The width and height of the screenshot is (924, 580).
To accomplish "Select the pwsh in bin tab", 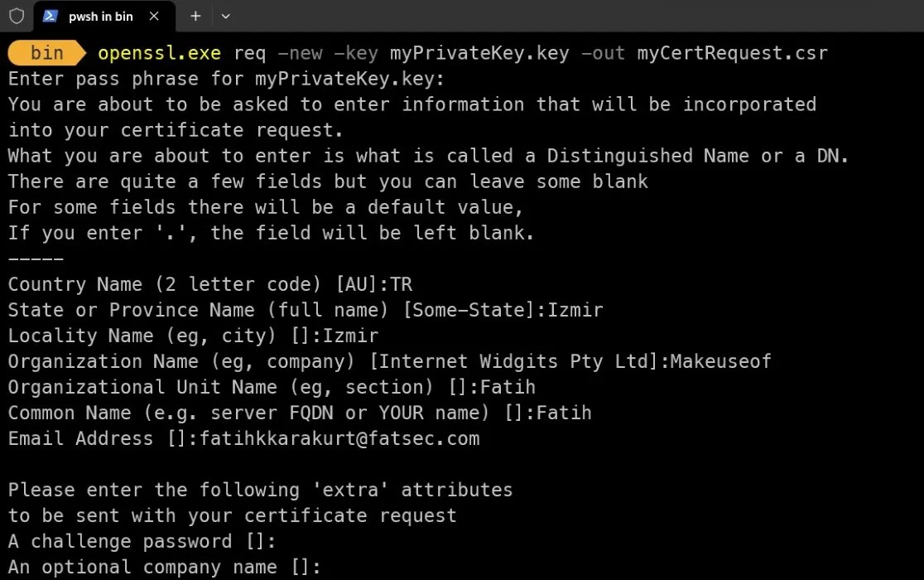I will click(99, 15).
